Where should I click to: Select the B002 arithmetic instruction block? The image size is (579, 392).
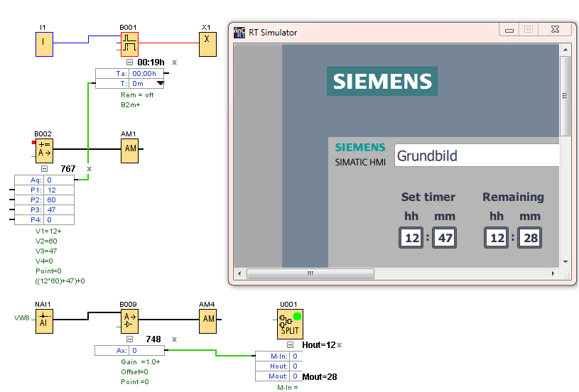click(44, 150)
